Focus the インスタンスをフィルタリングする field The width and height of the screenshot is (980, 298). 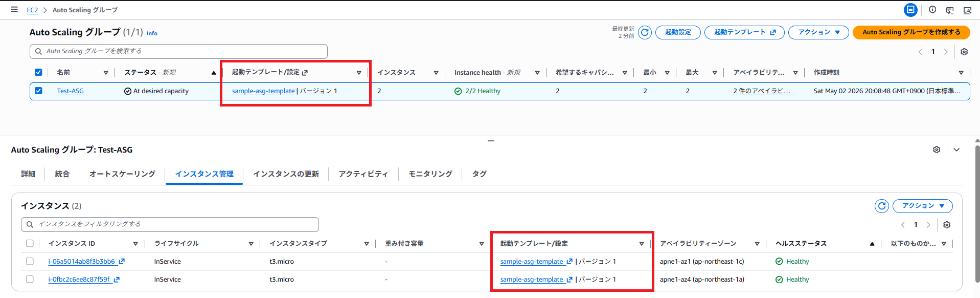(x=170, y=224)
